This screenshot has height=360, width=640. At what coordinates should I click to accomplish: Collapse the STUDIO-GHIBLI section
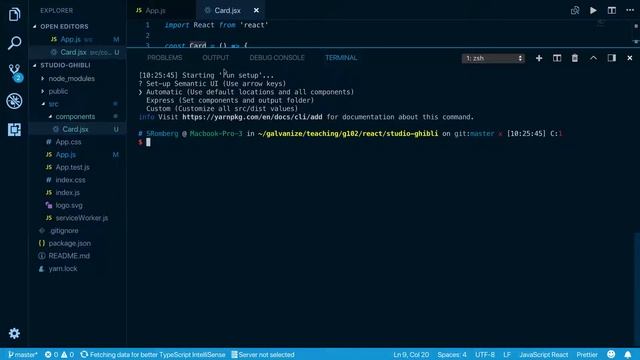(x=65, y=65)
